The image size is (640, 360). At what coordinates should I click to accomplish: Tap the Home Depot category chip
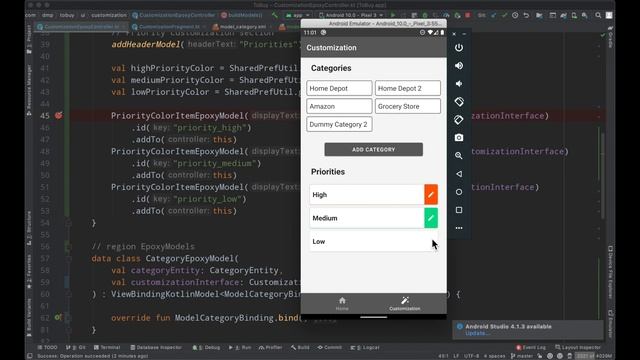point(339,88)
